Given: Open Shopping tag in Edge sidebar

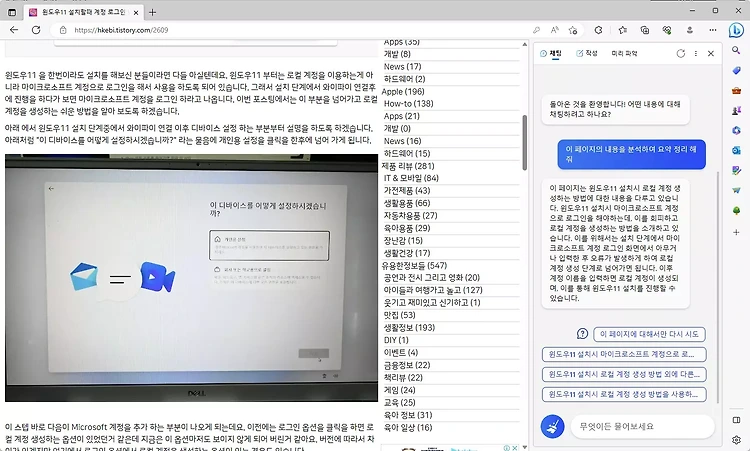Looking at the screenshot, I should 736,70.
